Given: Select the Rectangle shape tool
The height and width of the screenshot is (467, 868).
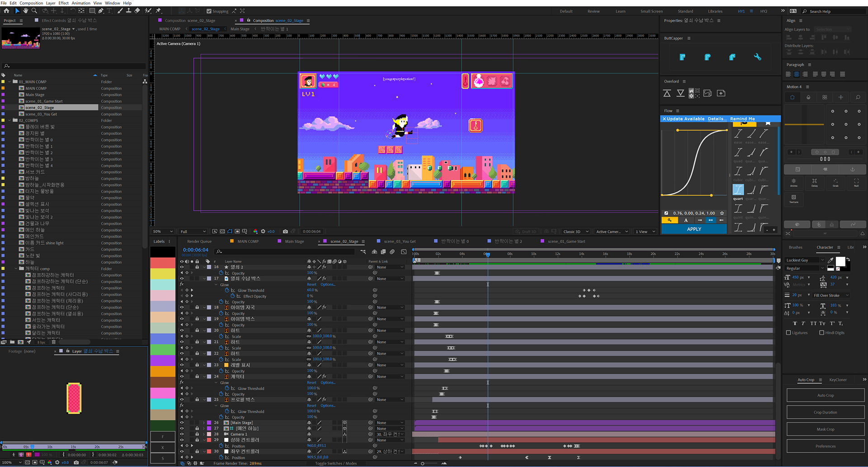Looking at the screenshot, I should 92,11.
